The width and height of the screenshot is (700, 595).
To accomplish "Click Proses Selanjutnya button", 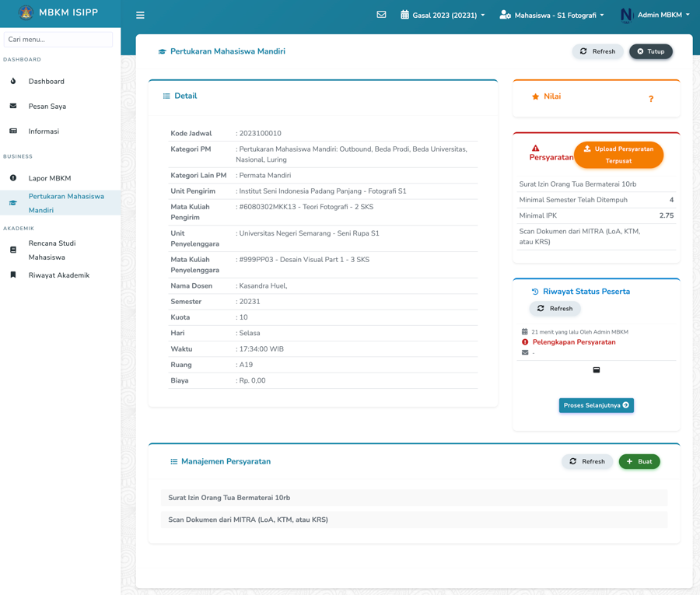I will point(596,405).
